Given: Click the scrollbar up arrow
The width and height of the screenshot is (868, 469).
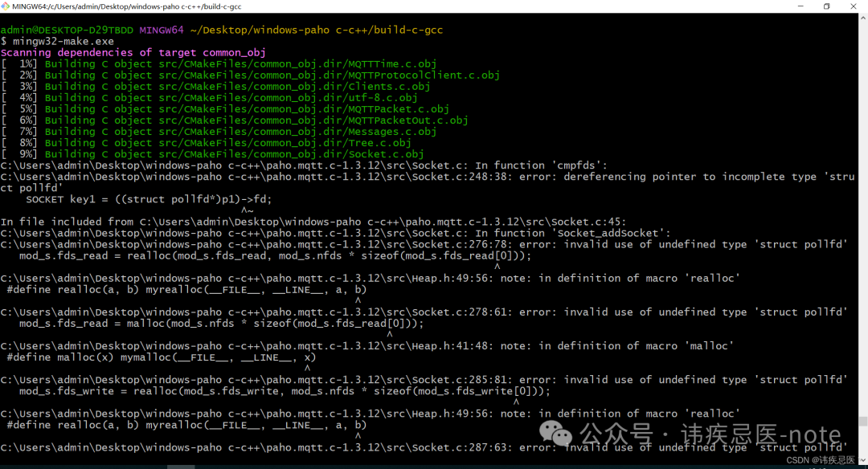Looking at the screenshot, I should pos(863,18).
